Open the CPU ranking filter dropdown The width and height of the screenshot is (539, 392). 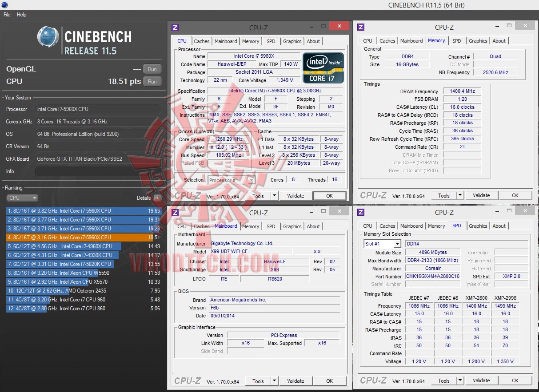pos(22,198)
